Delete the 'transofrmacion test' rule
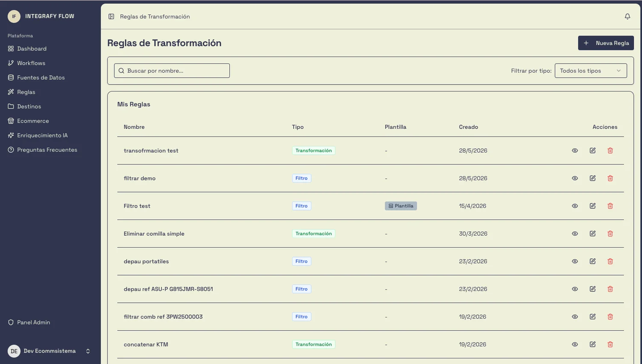This screenshot has height=364, width=642. pyautogui.click(x=610, y=151)
